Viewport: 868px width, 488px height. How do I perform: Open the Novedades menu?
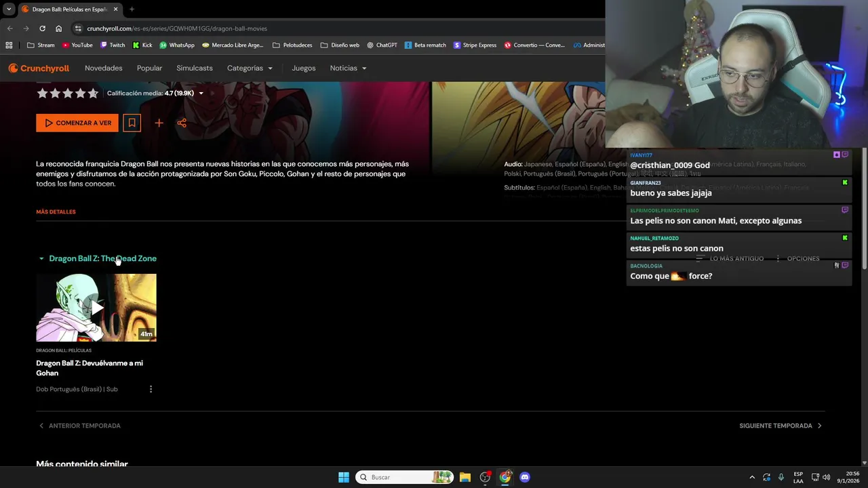(x=103, y=68)
